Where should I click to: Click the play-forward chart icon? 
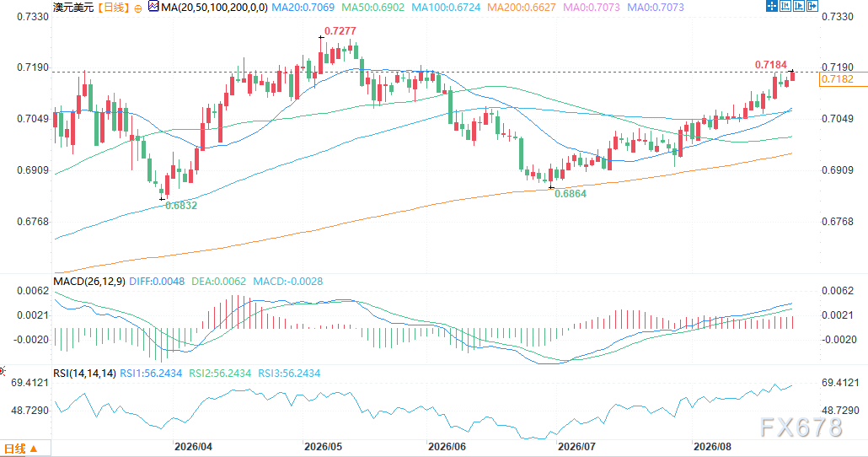[x=799, y=6]
